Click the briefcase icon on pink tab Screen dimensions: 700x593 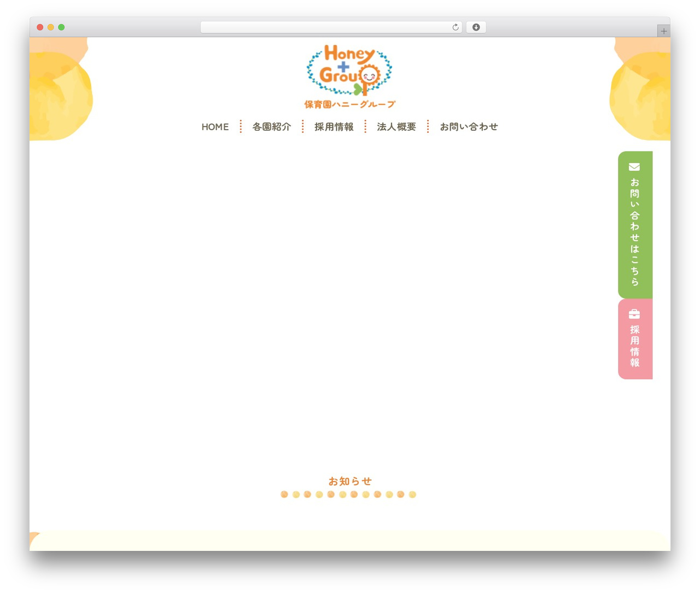[x=634, y=314]
